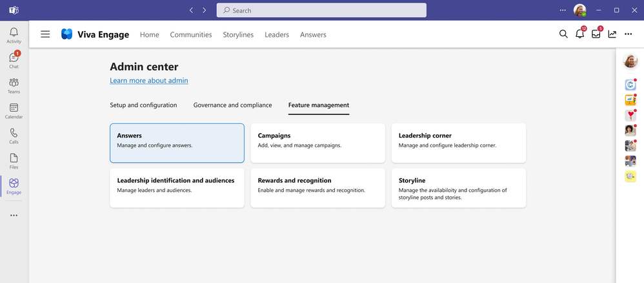Image resolution: width=644 pixels, height=283 pixels.
Task: Go to Leaders tab
Action: pyautogui.click(x=277, y=34)
